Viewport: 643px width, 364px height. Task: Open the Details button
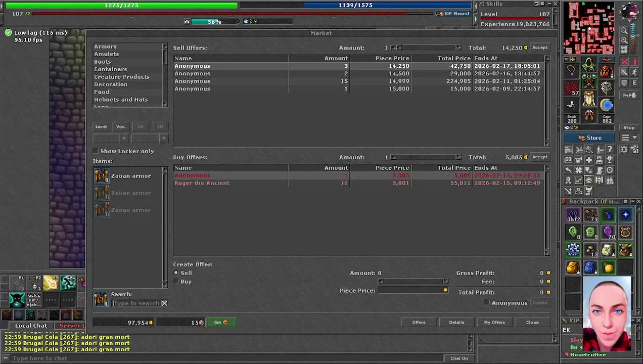coord(456,322)
